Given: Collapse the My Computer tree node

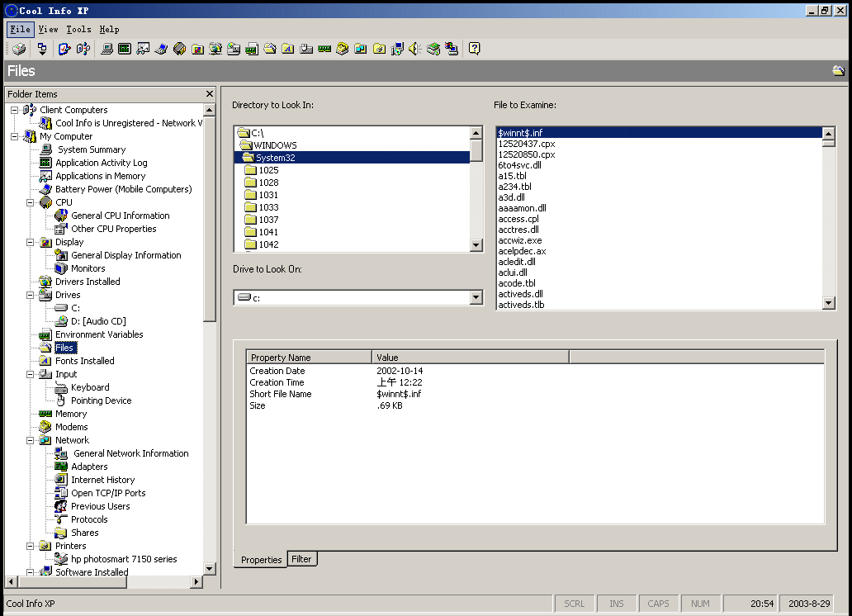Looking at the screenshot, I should pos(15,136).
